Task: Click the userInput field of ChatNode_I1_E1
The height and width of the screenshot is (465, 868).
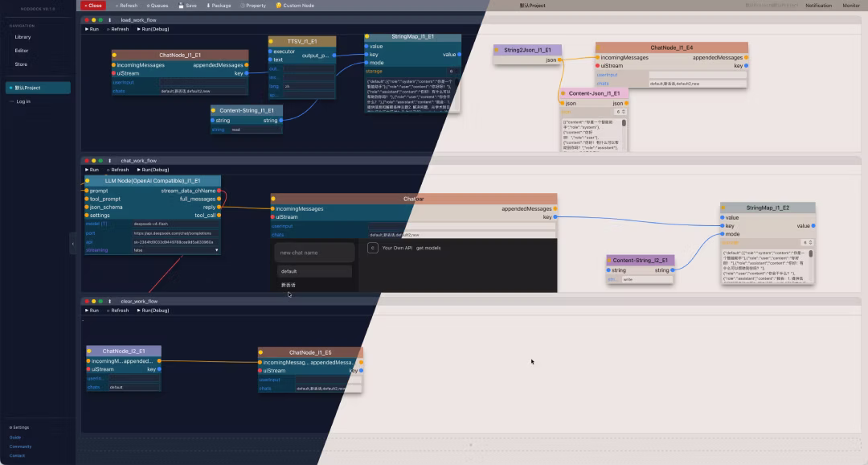Action: click(x=203, y=83)
